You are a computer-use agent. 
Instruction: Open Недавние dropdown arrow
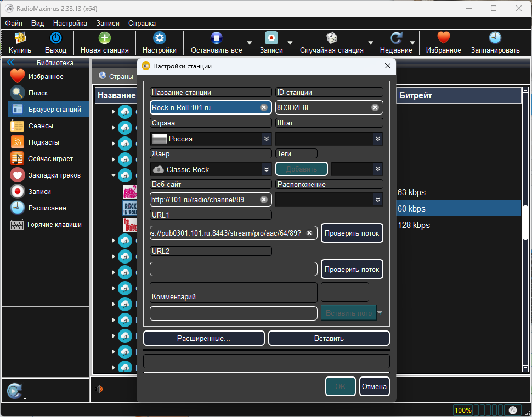click(x=412, y=43)
